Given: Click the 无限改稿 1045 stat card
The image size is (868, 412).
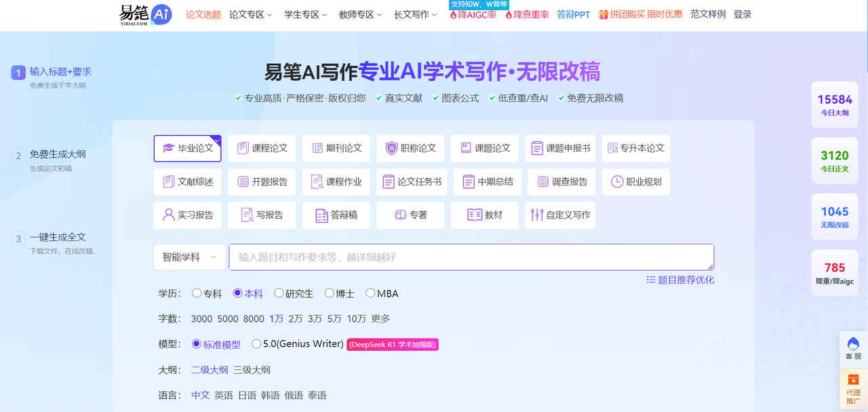Looking at the screenshot, I should (835, 217).
